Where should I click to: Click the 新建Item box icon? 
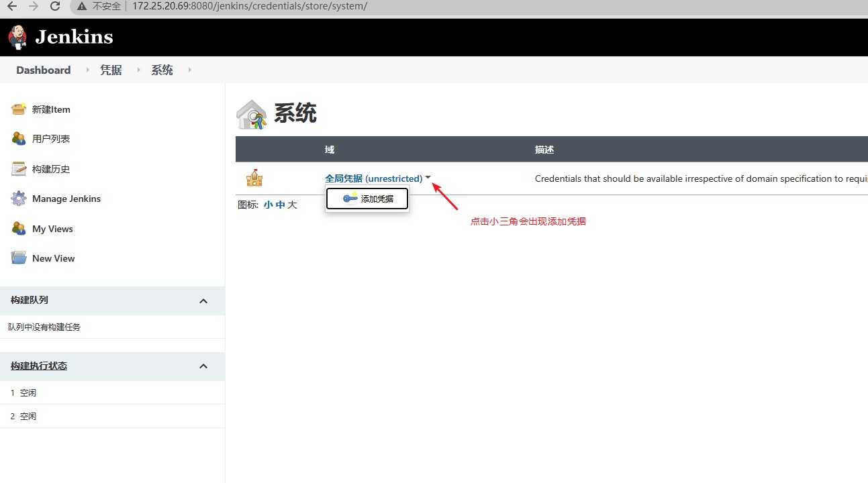point(19,109)
